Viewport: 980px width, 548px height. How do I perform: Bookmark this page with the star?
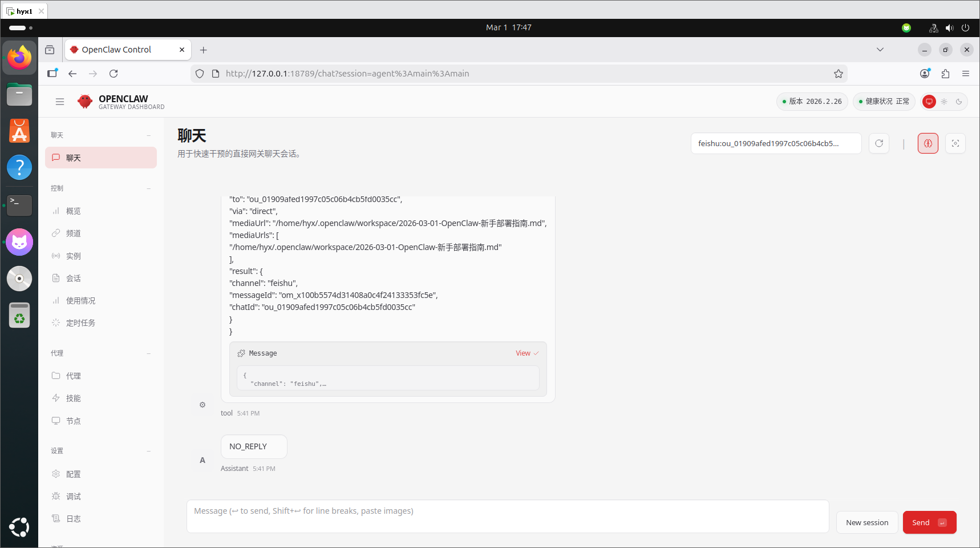point(838,74)
